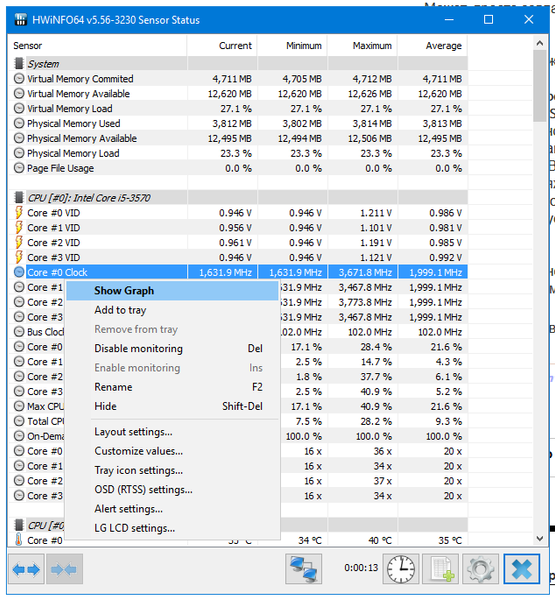Screen dimensions: 555x600
Task: Click lightning icon of Core #3 VID
Action: (18, 257)
